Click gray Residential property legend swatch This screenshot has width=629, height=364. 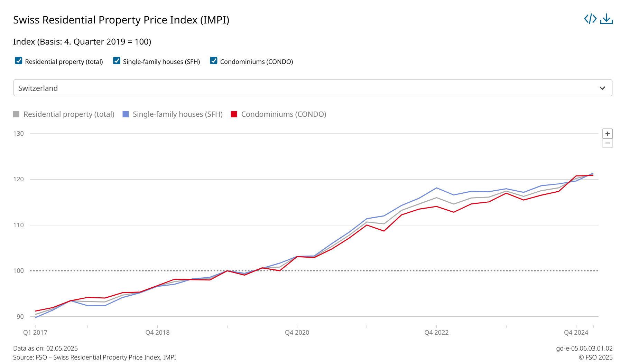[16, 114]
